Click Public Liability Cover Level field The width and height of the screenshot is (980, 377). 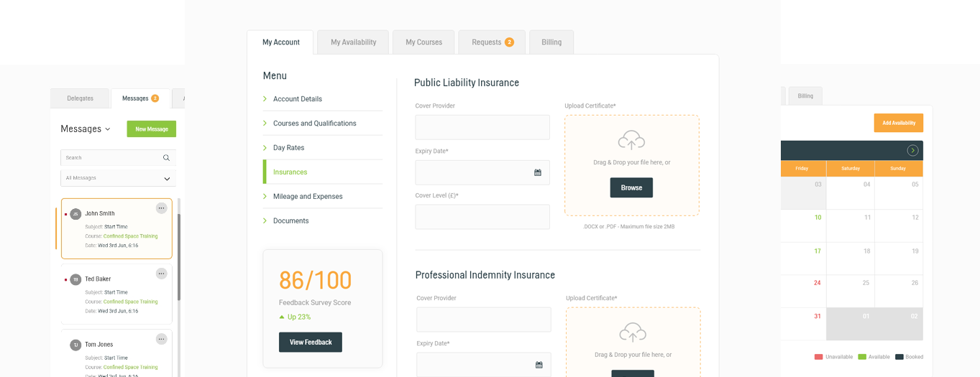click(482, 217)
